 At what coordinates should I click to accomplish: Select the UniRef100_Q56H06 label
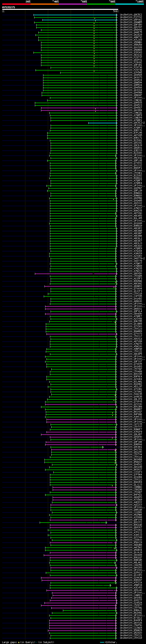coord(131,30)
